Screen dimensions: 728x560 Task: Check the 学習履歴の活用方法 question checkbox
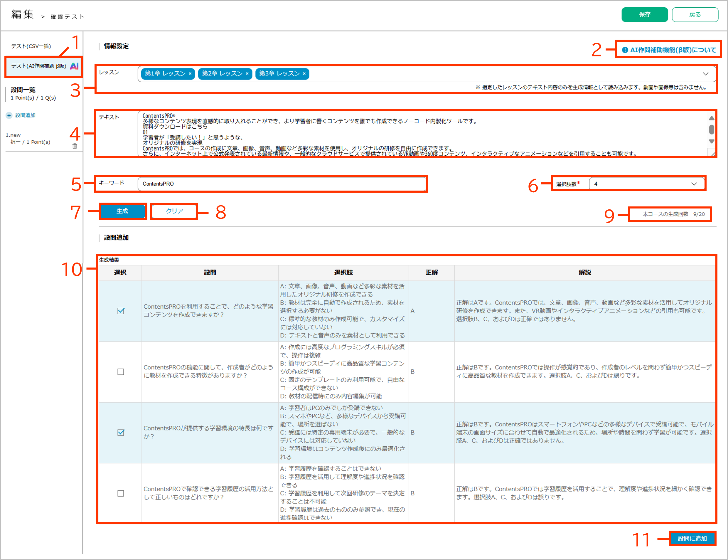(121, 493)
